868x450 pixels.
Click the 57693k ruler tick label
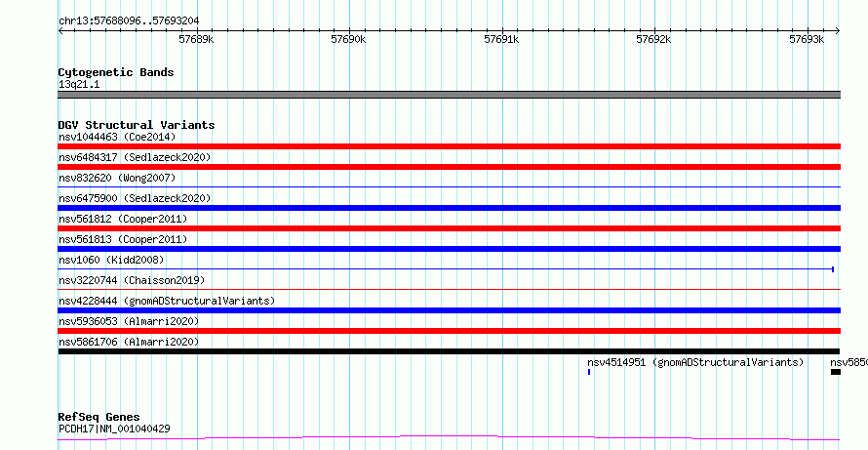pos(806,39)
